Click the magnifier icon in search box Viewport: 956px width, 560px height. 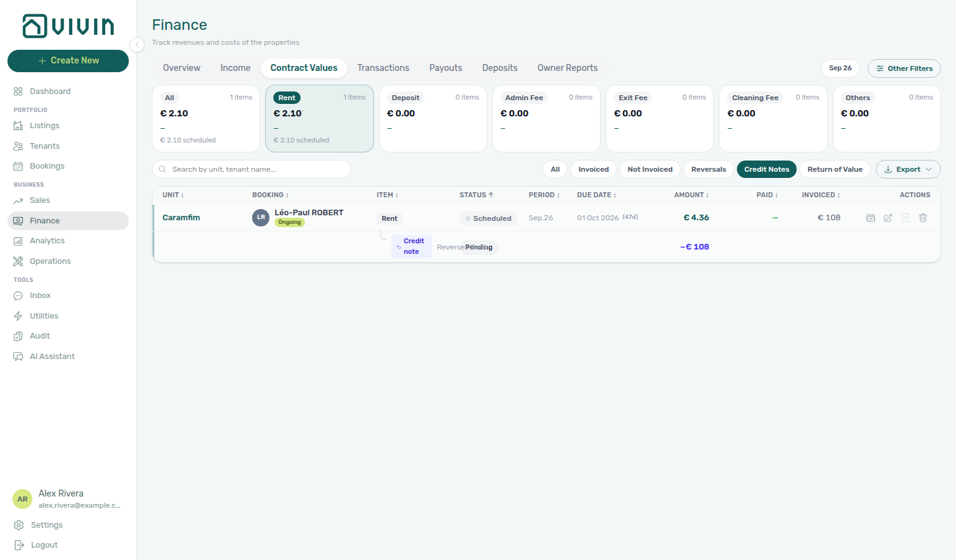tap(162, 169)
